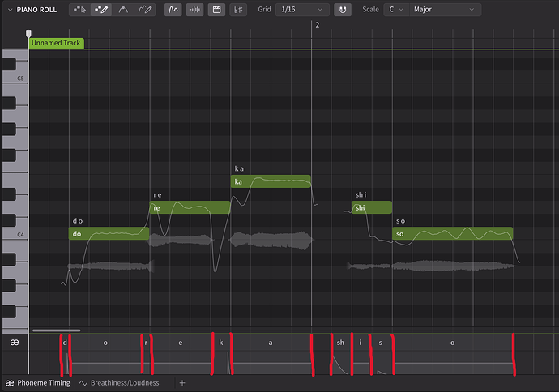Click the 'sh i' phoneme text above note

[361, 195]
